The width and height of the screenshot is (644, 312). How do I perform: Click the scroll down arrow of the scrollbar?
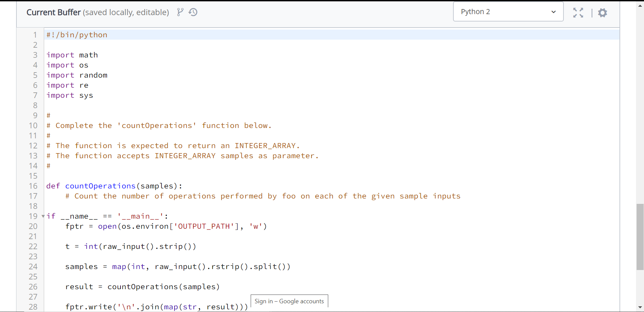(640, 307)
